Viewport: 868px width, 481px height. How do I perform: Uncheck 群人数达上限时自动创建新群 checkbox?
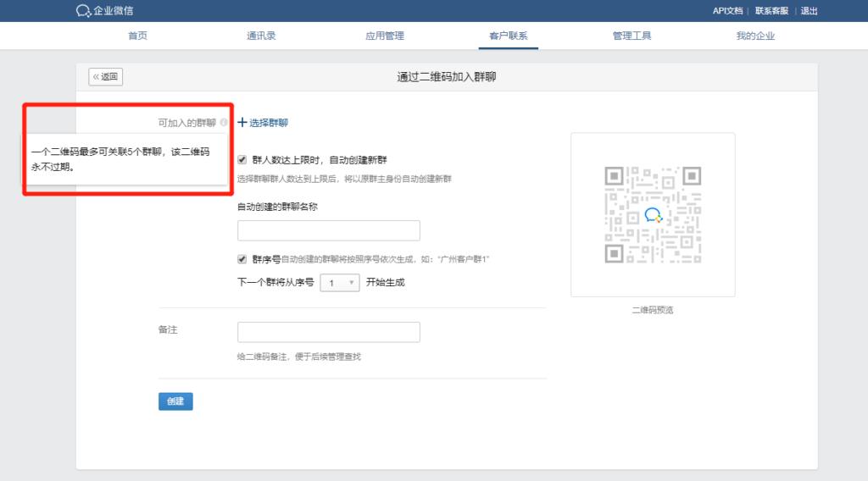242,159
